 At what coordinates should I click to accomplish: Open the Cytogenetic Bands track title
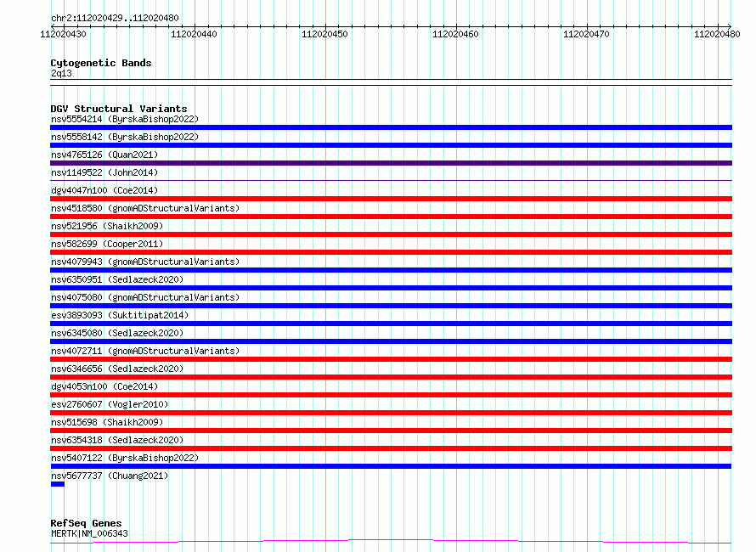point(101,63)
